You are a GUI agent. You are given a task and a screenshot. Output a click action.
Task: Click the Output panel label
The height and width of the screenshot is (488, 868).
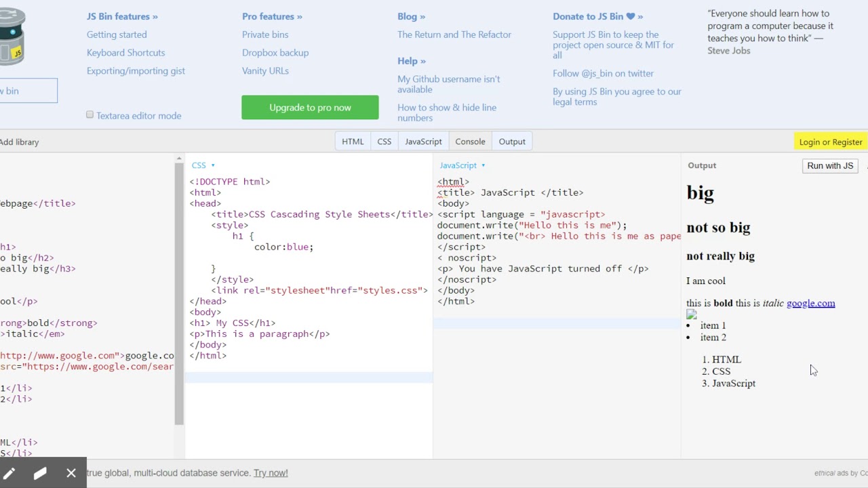[702, 165]
